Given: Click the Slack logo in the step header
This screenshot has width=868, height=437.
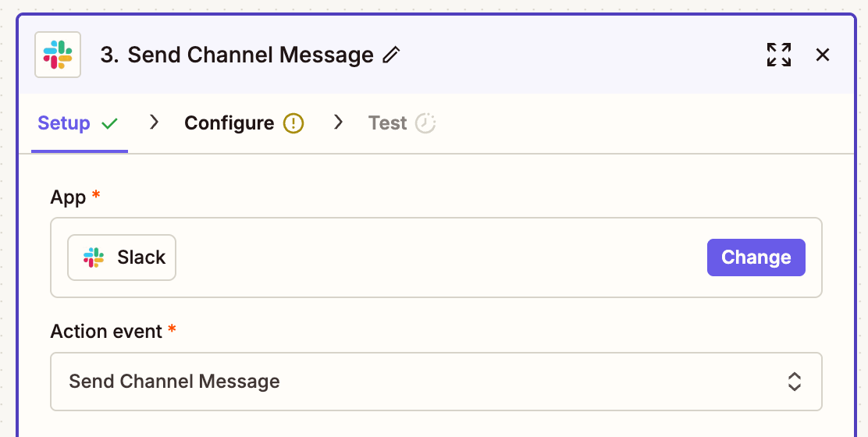Looking at the screenshot, I should point(58,55).
